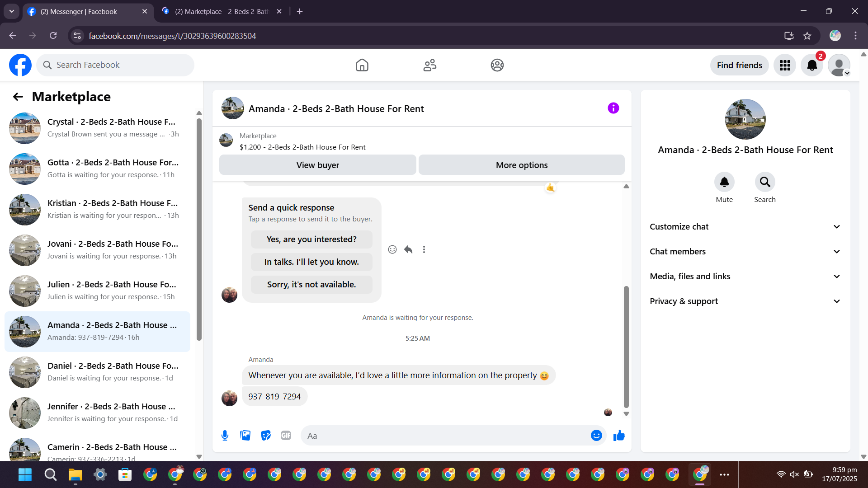Open Julien's conversation in the list
Viewport: 868px width, 488px height.
pos(97,291)
